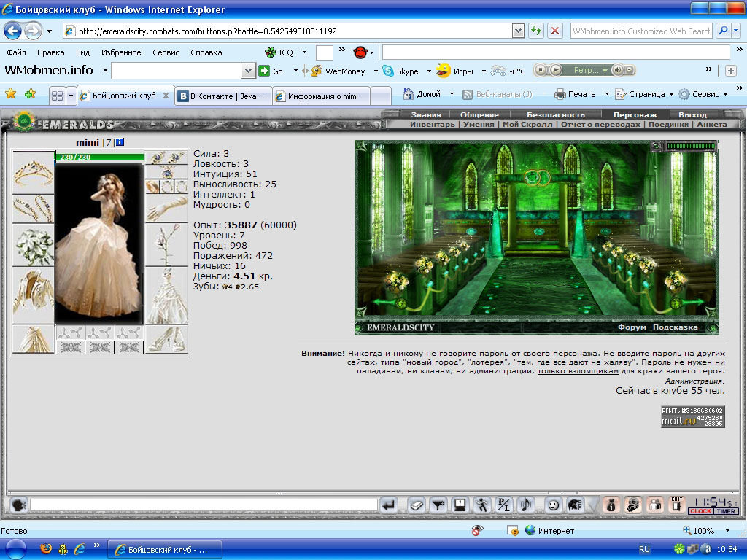Click the EXIT door icon
Image resolution: width=747 pixels, height=560 pixels.
point(677,504)
